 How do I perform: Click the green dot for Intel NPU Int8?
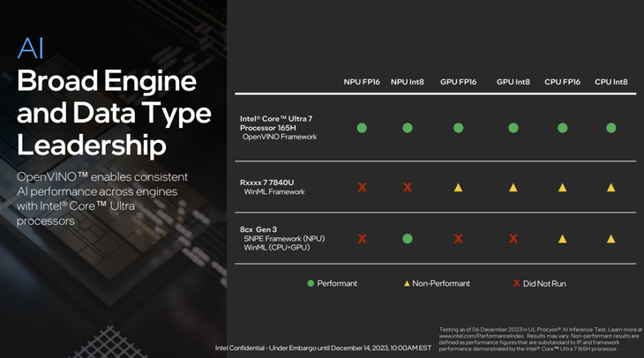(x=408, y=128)
